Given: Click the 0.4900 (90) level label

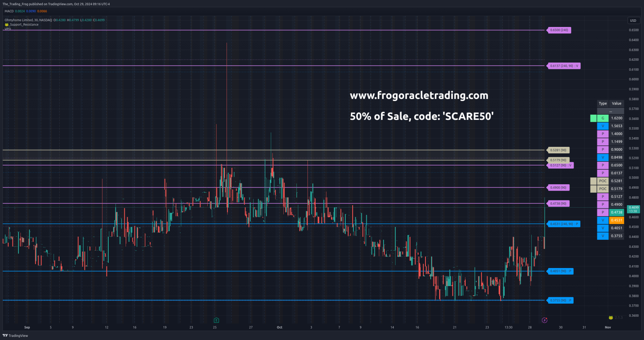Looking at the screenshot, I should (x=558, y=188).
